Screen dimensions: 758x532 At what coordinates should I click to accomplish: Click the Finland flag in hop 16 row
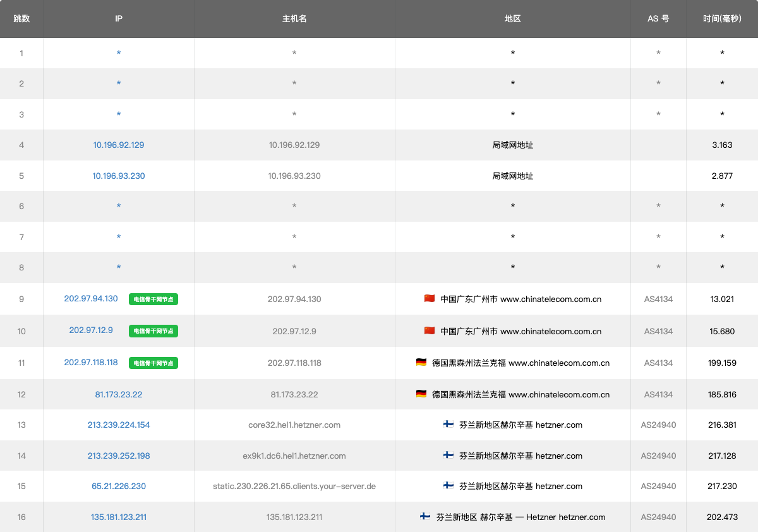426,516
